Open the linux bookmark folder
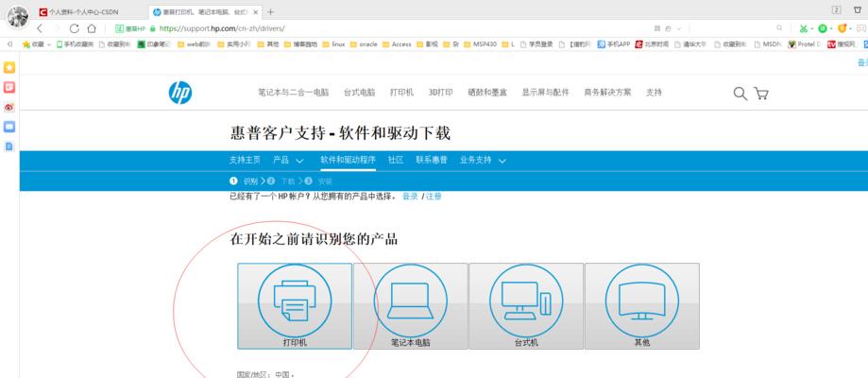The image size is (868, 378). coord(333,44)
